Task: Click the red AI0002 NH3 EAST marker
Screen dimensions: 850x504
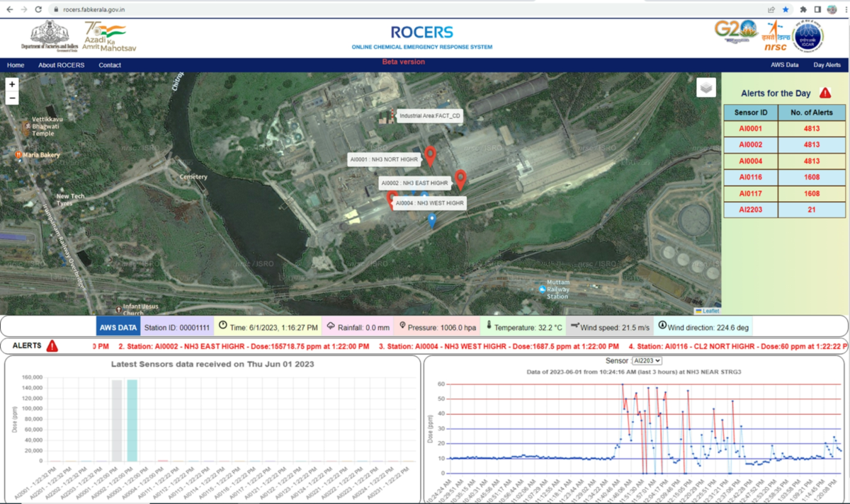Action: click(460, 180)
